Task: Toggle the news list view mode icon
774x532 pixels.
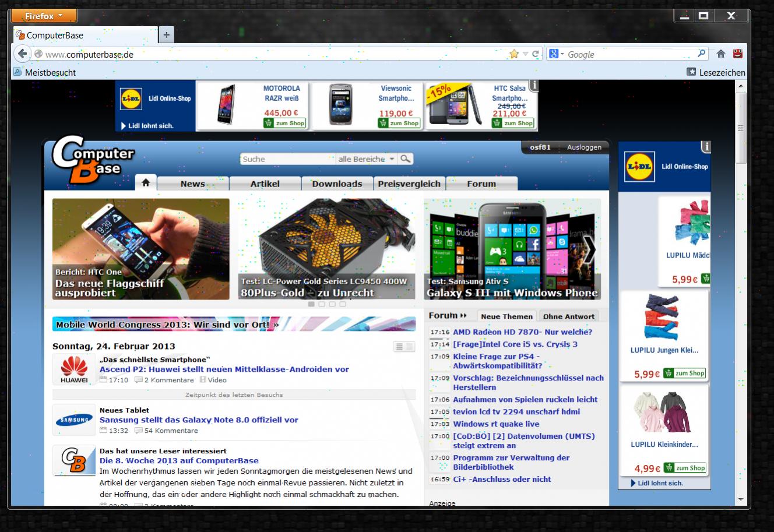Action: click(x=404, y=347)
